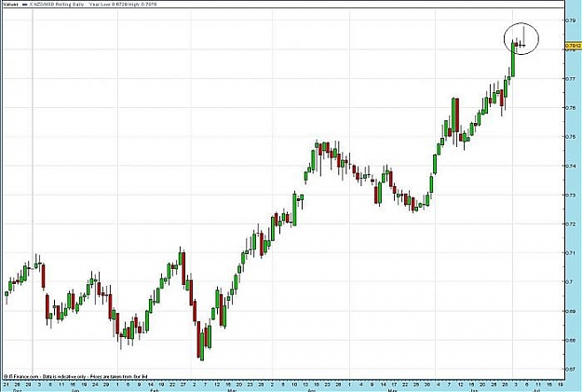Click the 0.69 price axis label
The image size is (582, 392).
click(571, 311)
